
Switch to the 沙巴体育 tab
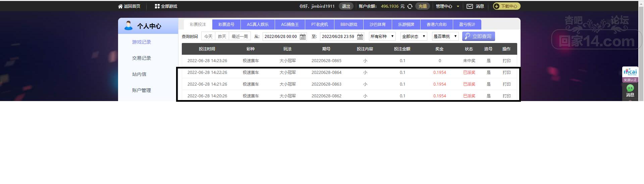pos(378,25)
